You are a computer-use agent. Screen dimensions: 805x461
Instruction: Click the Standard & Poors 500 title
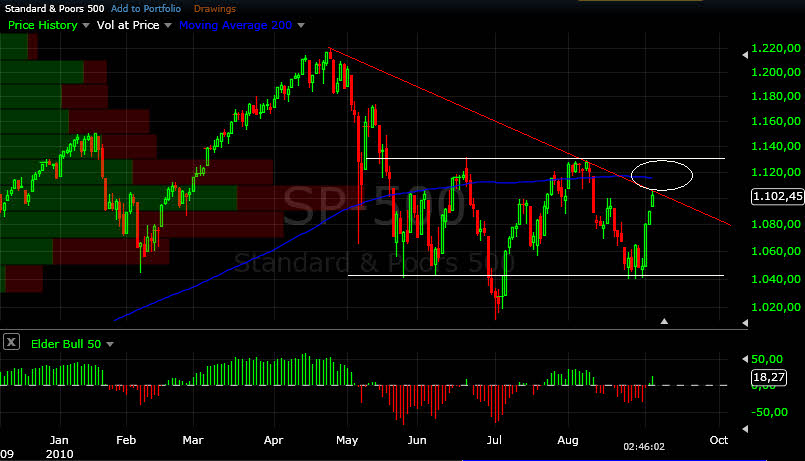54,9
